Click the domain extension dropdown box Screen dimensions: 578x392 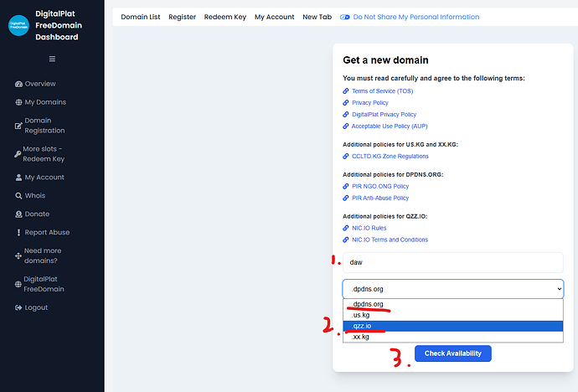pos(453,289)
